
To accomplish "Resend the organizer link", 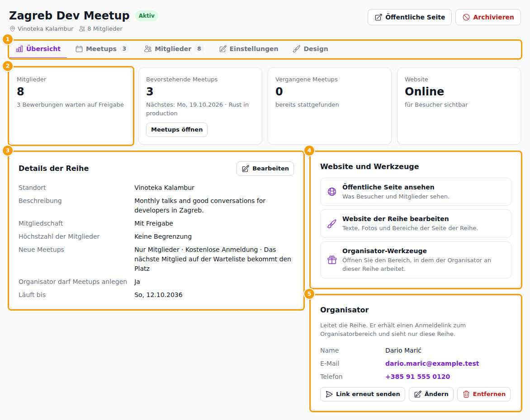I will click(x=363, y=394).
